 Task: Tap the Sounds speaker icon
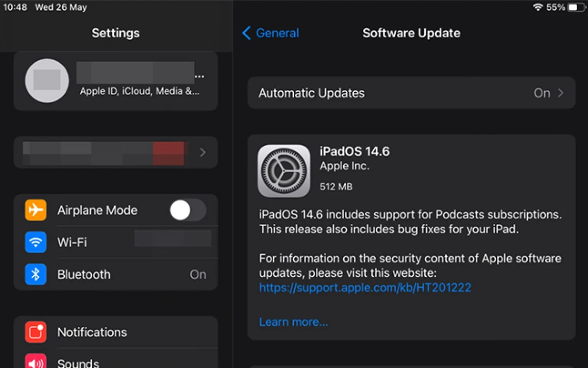tap(36, 361)
